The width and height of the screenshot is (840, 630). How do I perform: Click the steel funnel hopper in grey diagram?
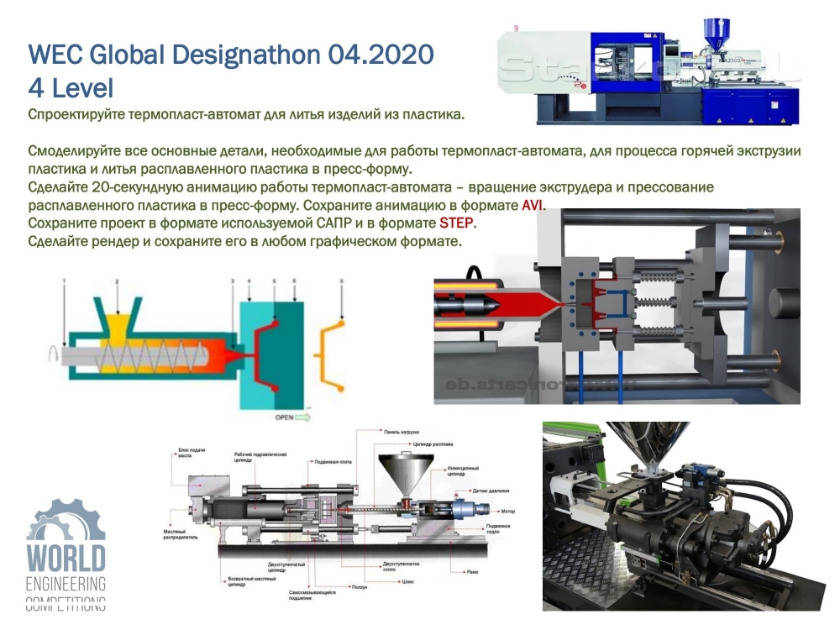[x=406, y=474]
